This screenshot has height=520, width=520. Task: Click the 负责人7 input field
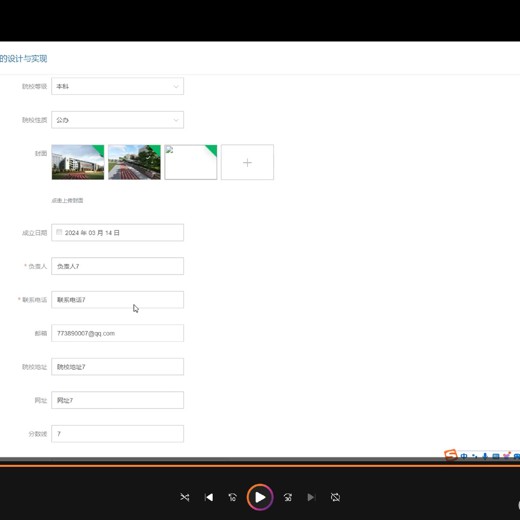(x=117, y=266)
